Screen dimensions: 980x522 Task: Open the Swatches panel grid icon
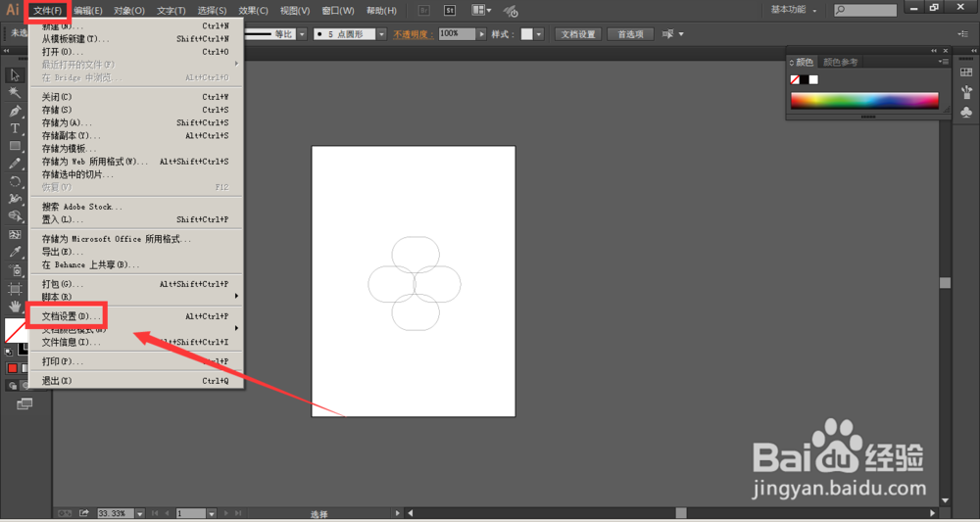point(966,73)
